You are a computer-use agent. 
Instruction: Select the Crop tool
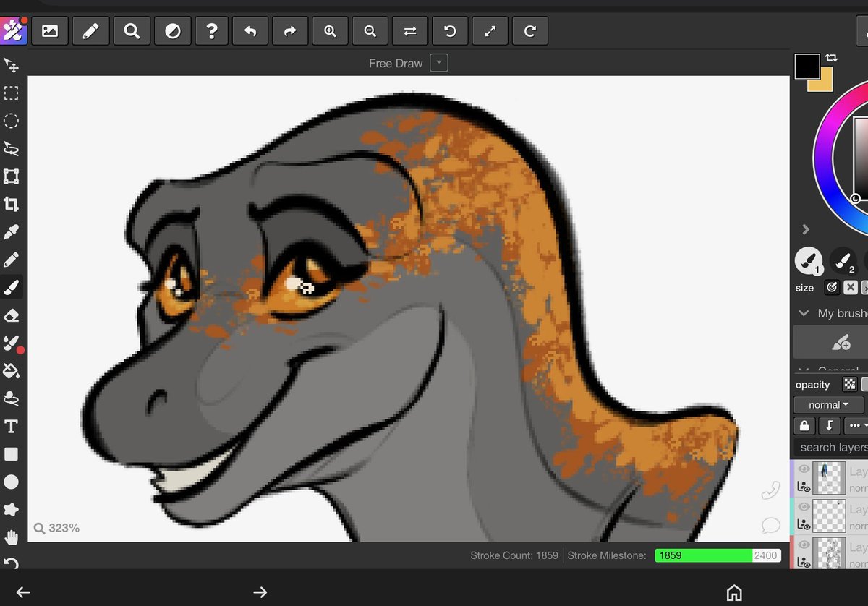tap(11, 204)
